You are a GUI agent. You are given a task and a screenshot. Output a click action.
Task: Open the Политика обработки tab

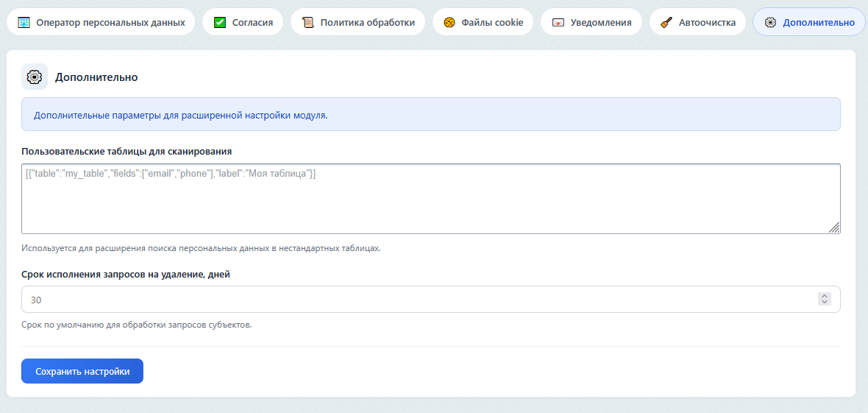(x=367, y=22)
